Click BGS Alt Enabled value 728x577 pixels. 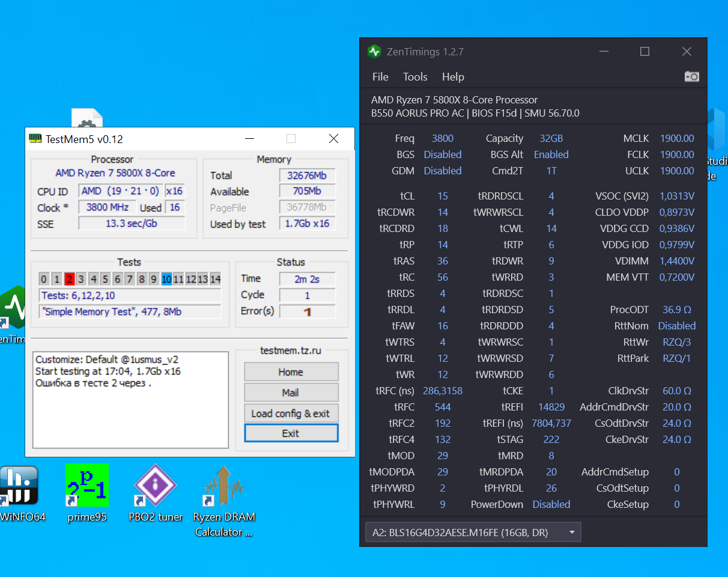click(551, 155)
